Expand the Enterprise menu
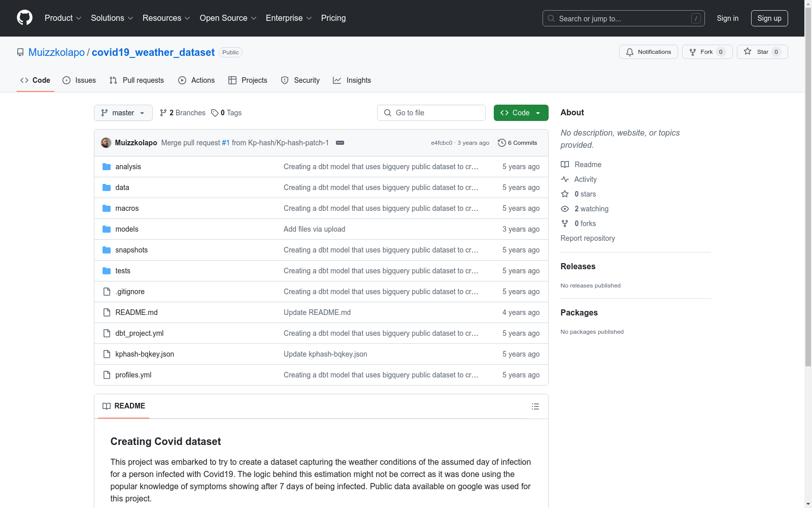 click(289, 18)
